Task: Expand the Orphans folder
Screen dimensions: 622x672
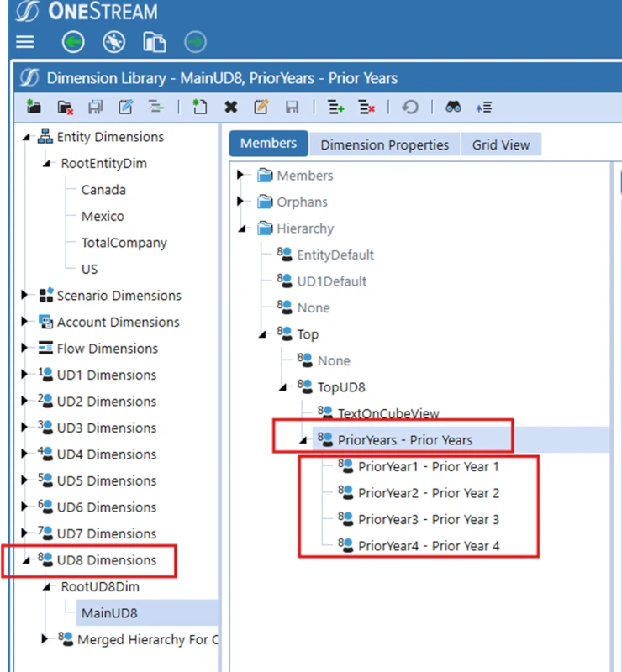Action: (x=240, y=202)
